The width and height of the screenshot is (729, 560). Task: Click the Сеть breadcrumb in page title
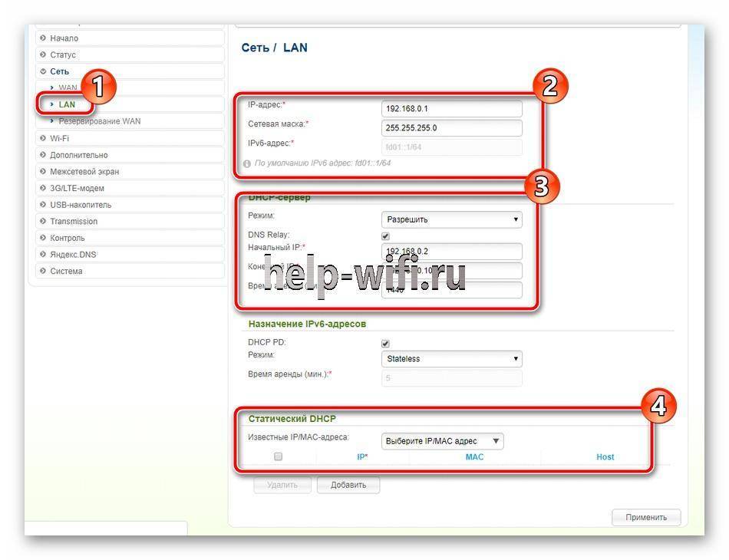tap(256, 48)
